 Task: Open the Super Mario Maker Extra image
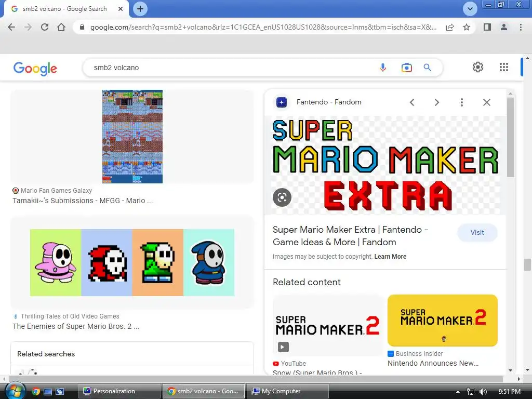point(385,165)
